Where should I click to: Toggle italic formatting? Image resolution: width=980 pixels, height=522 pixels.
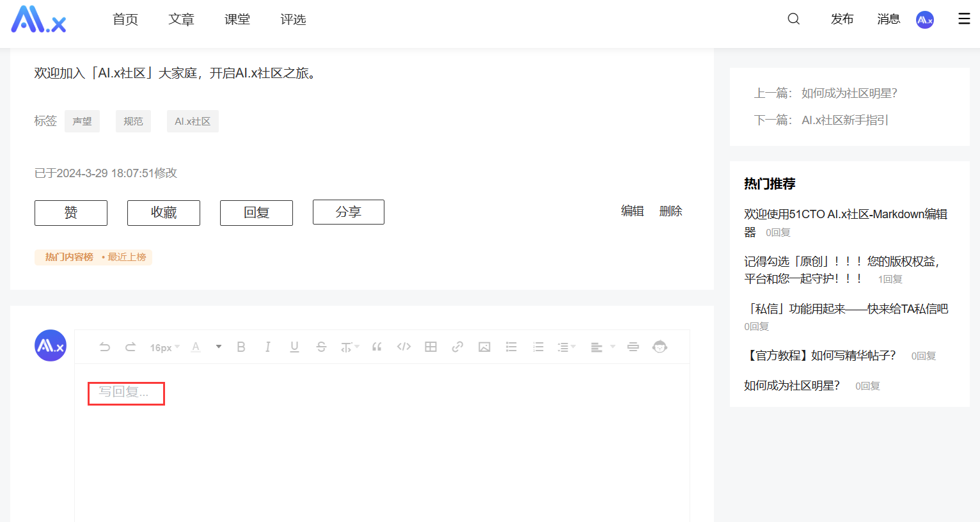(x=267, y=347)
